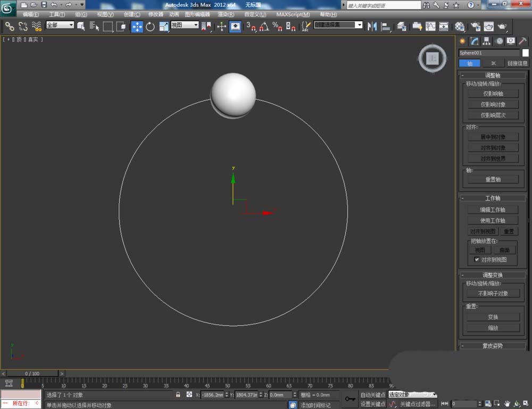The height and width of the screenshot is (409, 532).
Task: Toggle the 对齐到视图 checkbox
Action: point(477,260)
